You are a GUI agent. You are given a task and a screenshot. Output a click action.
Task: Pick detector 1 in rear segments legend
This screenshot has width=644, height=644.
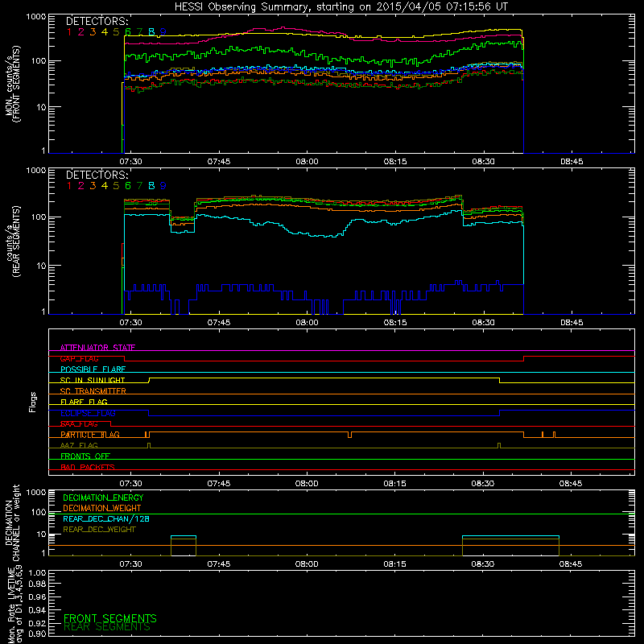69,186
